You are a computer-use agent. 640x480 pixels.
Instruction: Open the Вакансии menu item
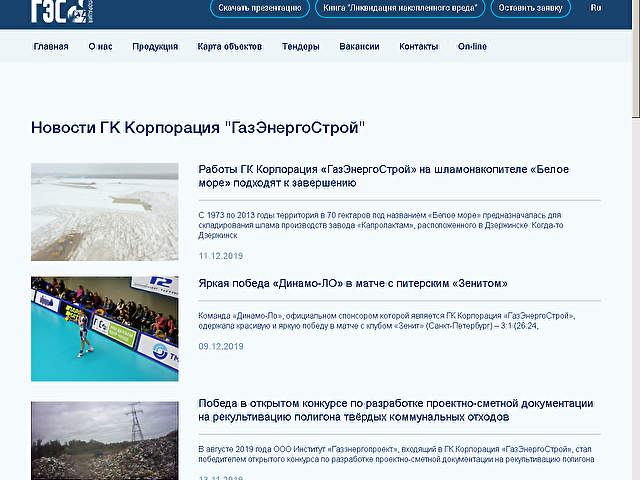pyautogui.click(x=359, y=47)
